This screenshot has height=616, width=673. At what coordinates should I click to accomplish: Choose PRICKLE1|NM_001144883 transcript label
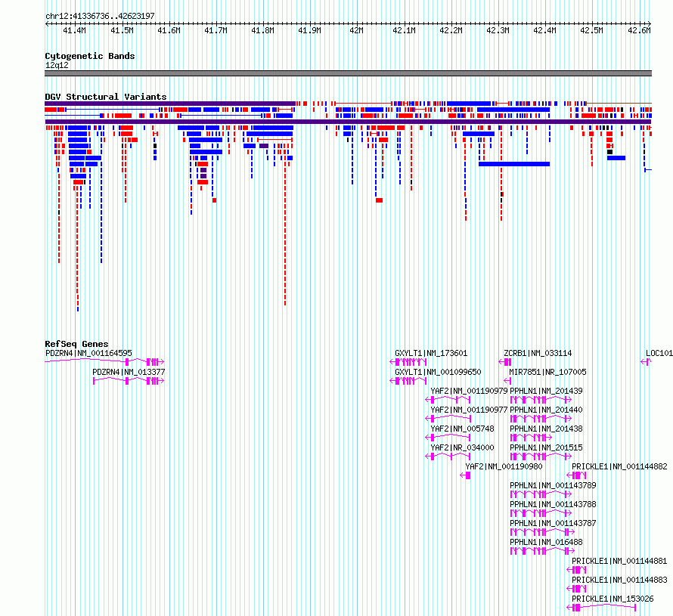[619, 580]
